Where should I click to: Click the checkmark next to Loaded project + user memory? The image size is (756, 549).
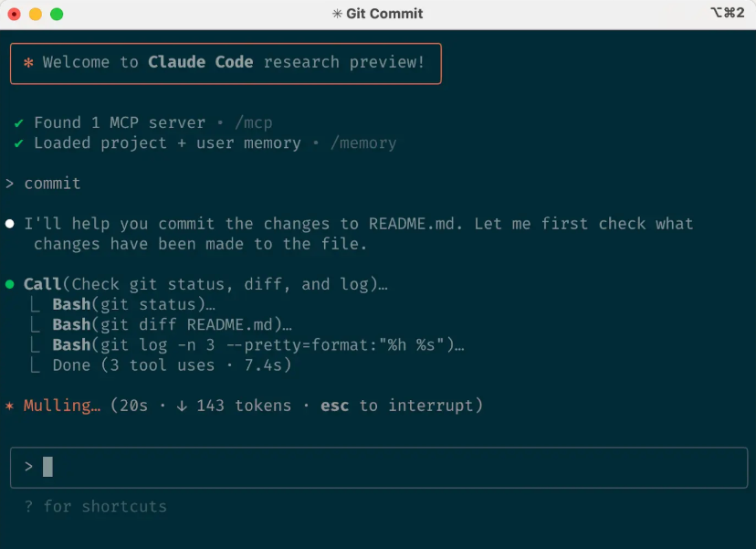pyautogui.click(x=20, y=143)
